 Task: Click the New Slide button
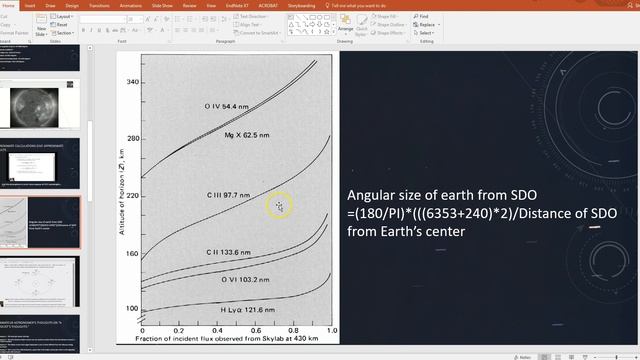(41, 25)
